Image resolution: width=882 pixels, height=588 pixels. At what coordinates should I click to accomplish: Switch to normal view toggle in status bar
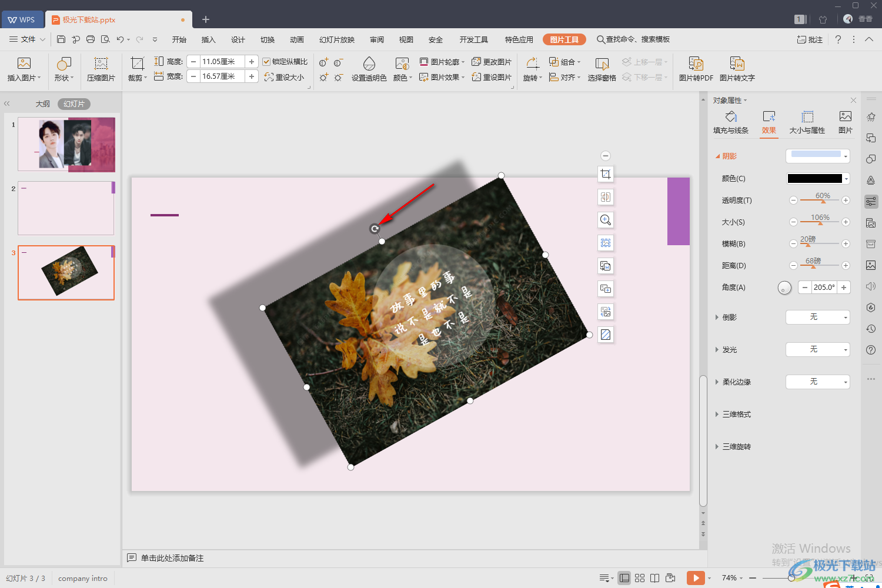[624, 578]
